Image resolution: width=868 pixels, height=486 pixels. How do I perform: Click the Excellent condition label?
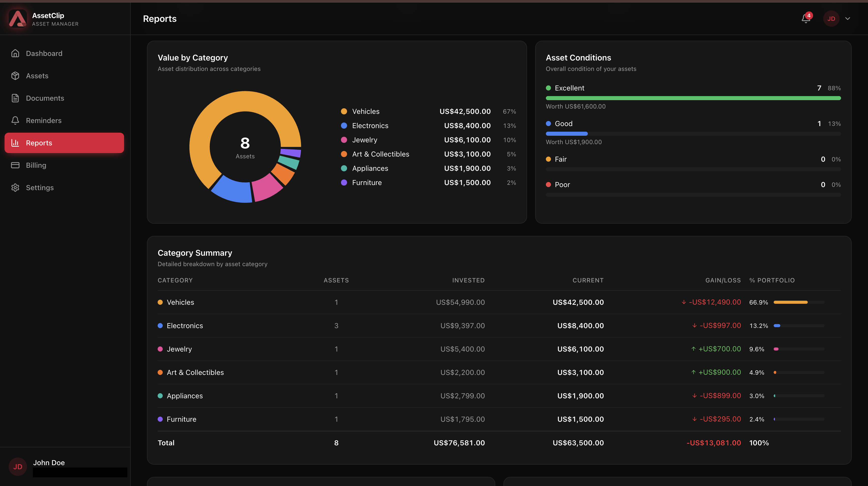[x=570, y=88]
